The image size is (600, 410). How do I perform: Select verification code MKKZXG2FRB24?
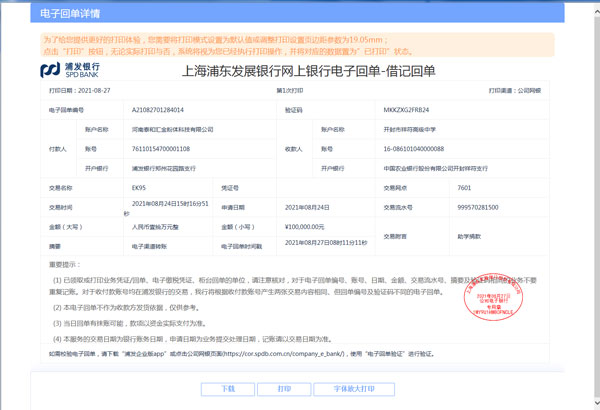[x=406, y=110]
